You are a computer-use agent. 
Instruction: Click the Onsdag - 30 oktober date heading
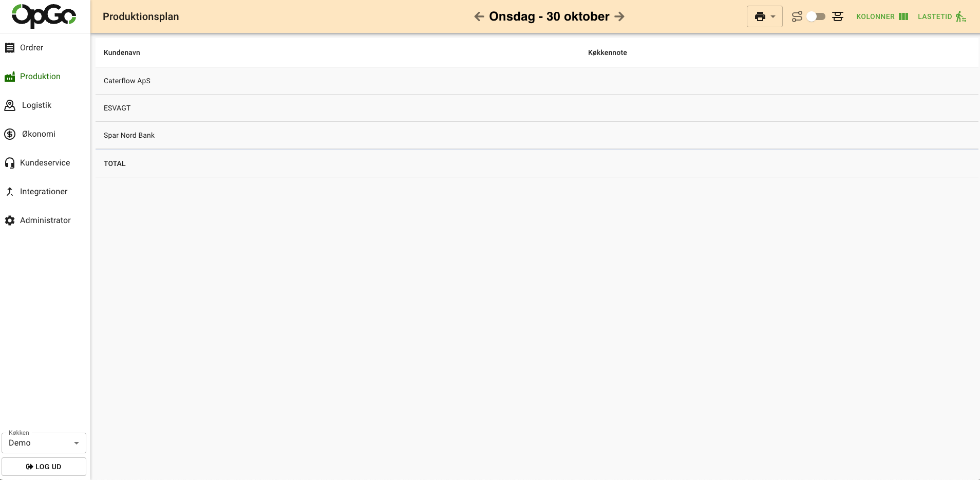click(549, 16)
